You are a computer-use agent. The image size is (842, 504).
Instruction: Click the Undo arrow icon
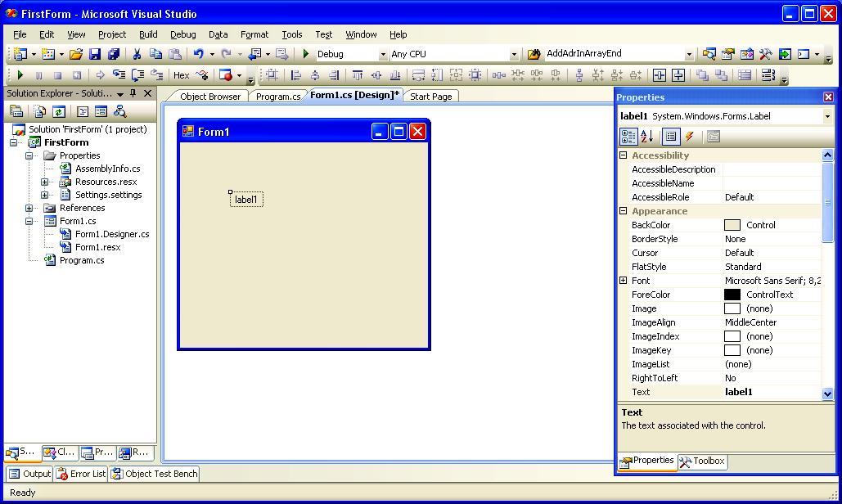(199, 54)
